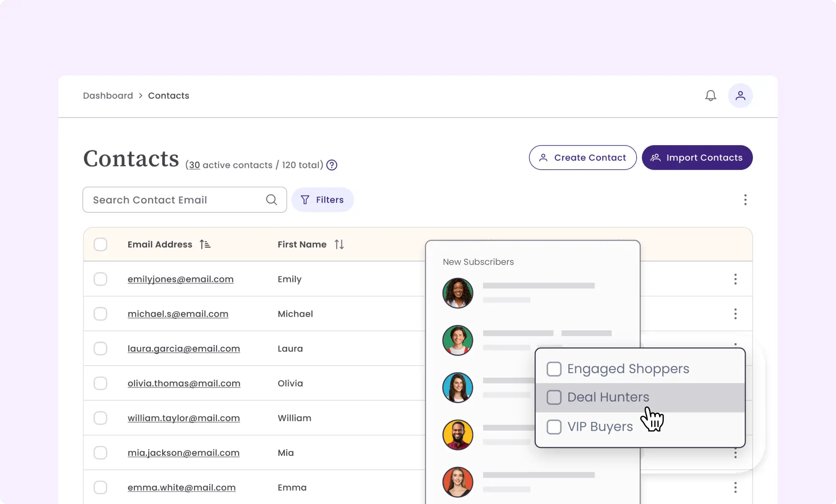Open row actions for emma.white@mail.com
Viewport: 836px width, 504px height.
[735, 487]
